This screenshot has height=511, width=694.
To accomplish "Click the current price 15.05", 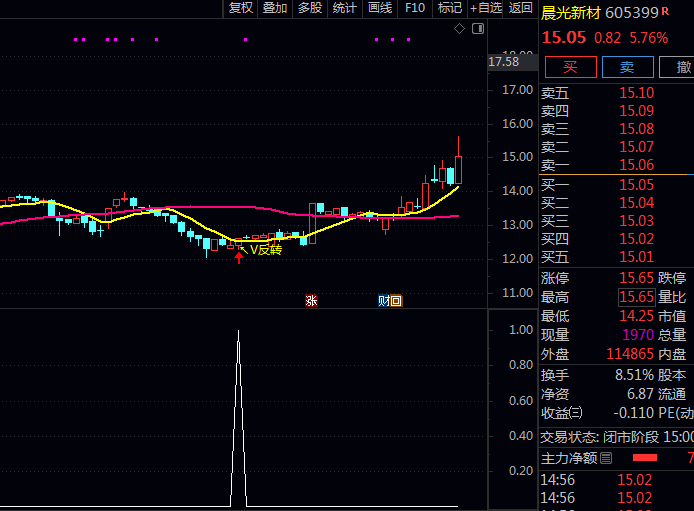I will coord(564,38).
